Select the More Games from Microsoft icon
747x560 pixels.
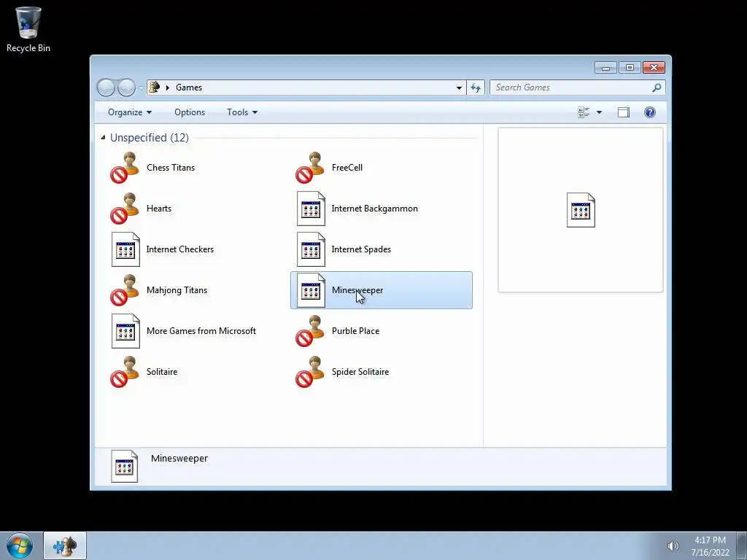pyautogui.click(x=125, y=332)
